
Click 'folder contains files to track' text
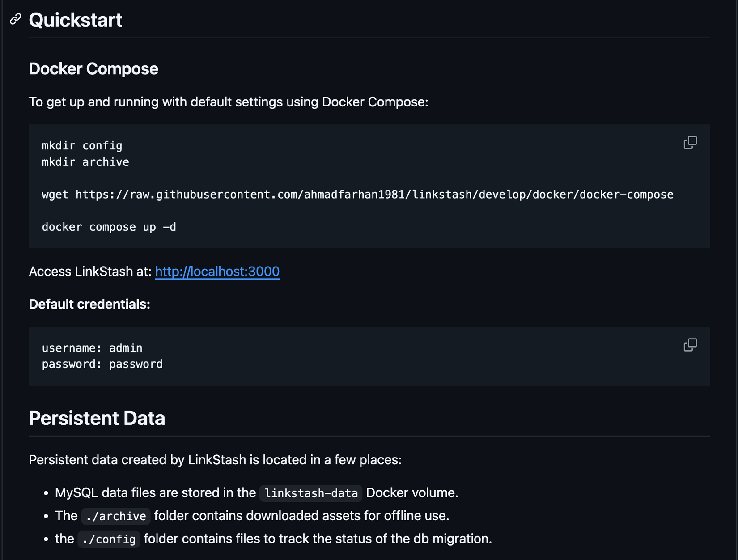pyautogui.click(x=318, y=539)
